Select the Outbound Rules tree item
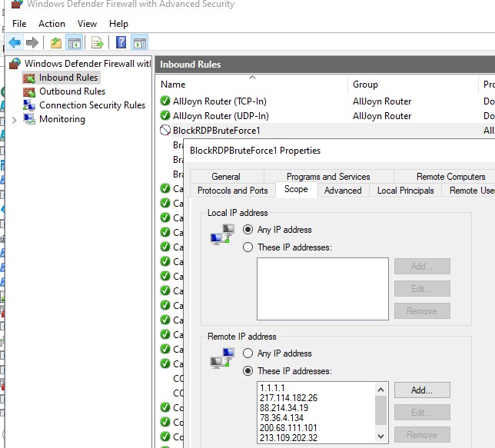Image resolution: width=495 pixels, height=448 pixels. [72, 91]
